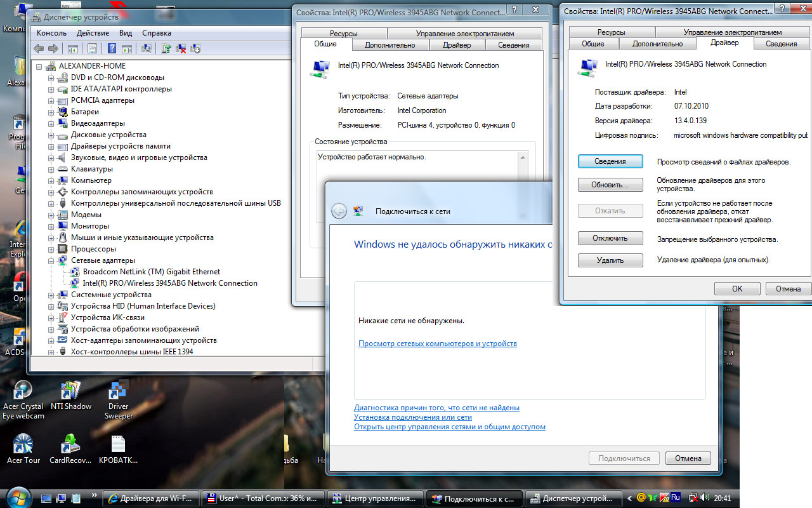Switch to Ресурсы tab in right properties window

click(611, 32)
